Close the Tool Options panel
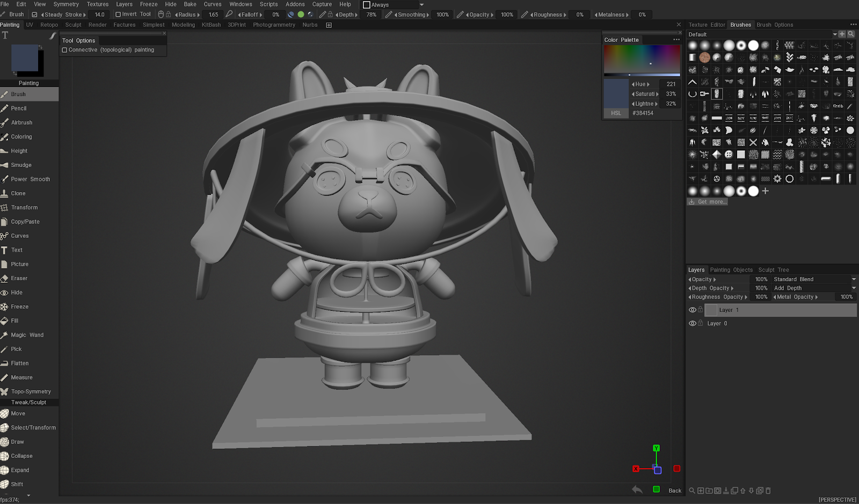The width and height of the screenshot is (859, 504). click(x=164, y=33)
